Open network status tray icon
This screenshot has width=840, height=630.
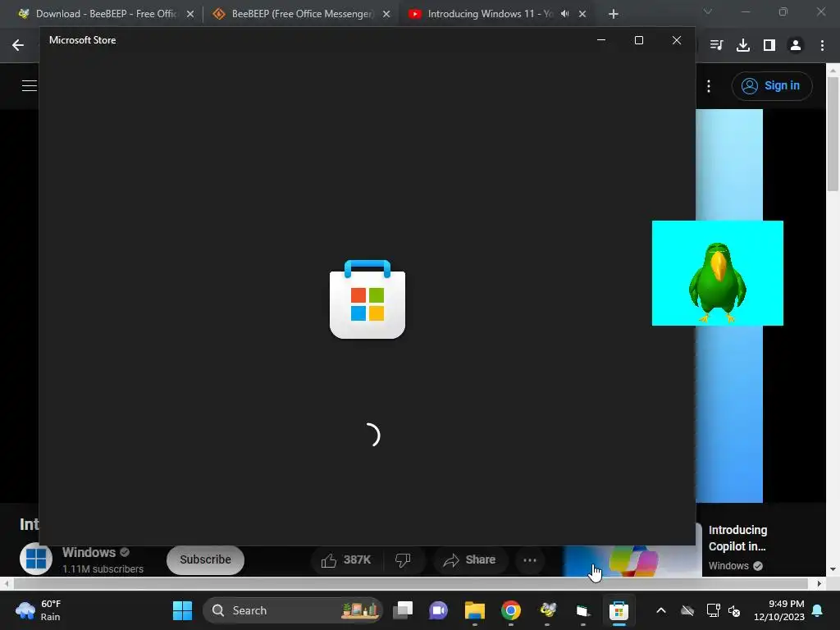[x=713, y=610]
